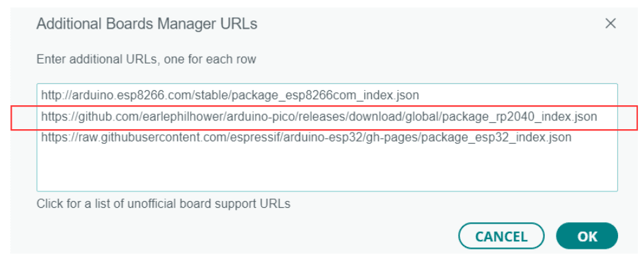Select the esp8266 package URL row

(327, 95)
